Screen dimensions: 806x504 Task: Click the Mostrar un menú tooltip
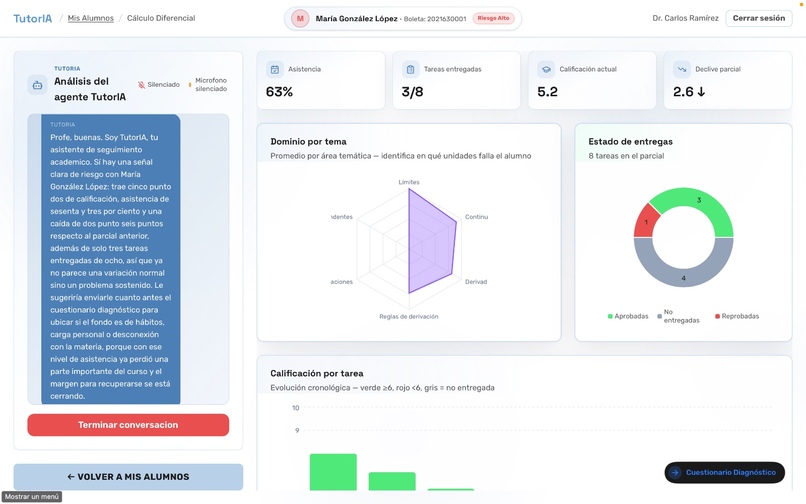[x=32, y=497]
